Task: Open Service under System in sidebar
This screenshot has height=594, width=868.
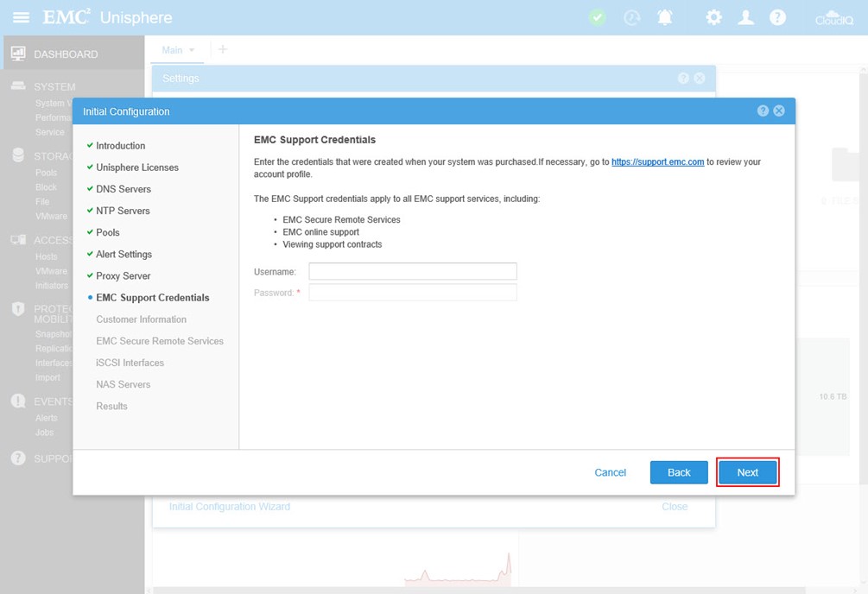Action: click(x=50, y=132)
